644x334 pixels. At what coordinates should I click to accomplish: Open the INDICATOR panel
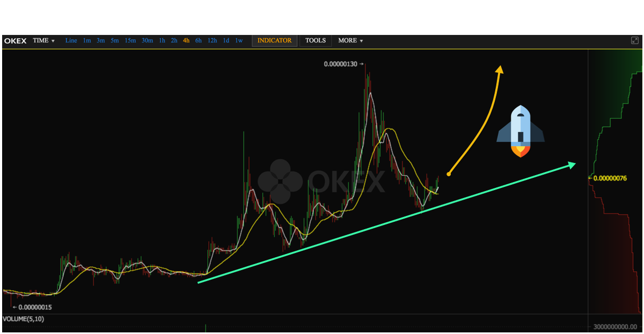[x=274, y=40]
